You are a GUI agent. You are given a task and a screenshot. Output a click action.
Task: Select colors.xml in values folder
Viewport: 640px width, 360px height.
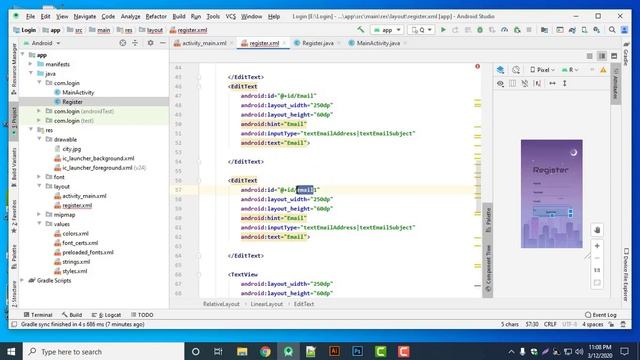click(75, 233)
